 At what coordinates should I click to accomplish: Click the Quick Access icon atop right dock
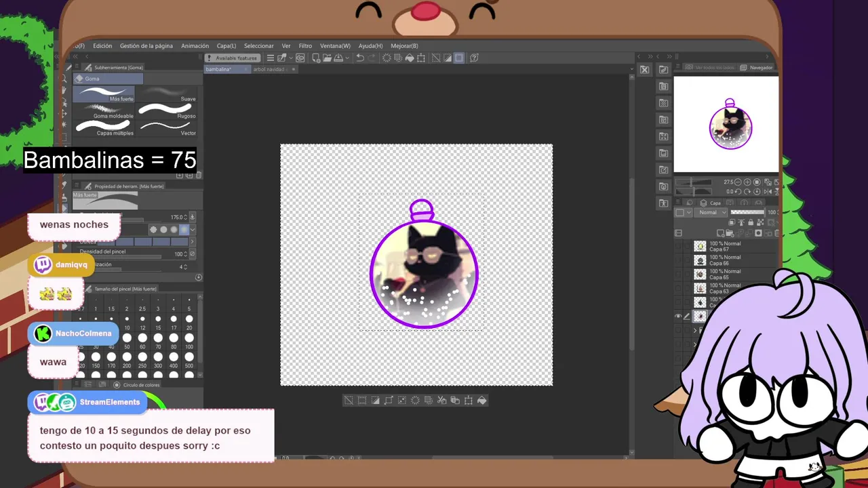[664, 70]
